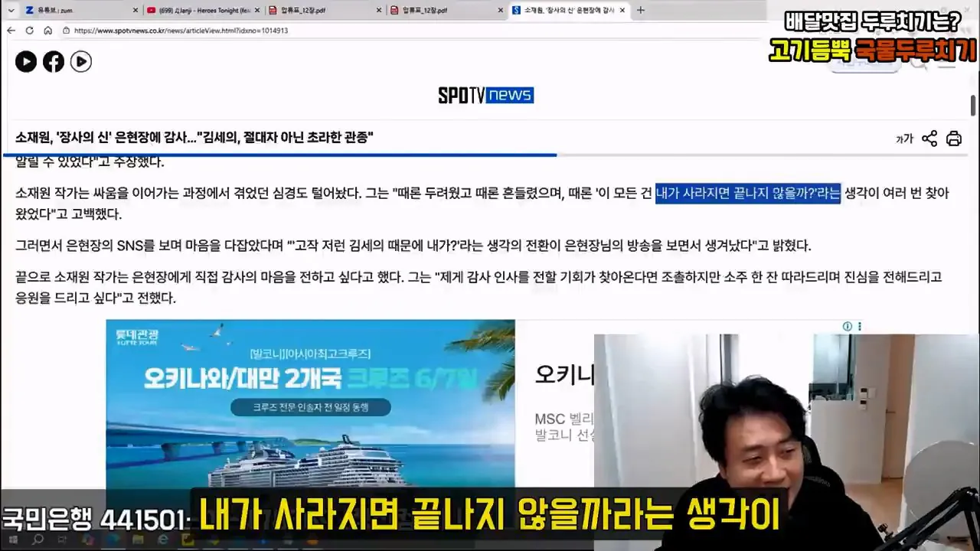
Task: Close the '유튜브 : zum' tab
Action: point(136,10)
